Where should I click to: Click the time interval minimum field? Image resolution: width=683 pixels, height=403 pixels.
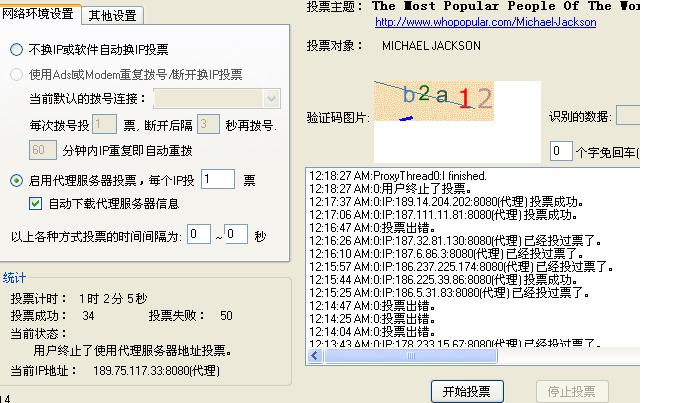[x=198, y=236]
